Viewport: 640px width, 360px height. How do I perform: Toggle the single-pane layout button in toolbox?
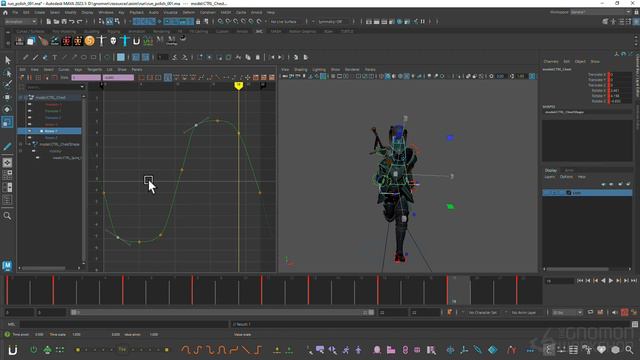click(7, 162)
